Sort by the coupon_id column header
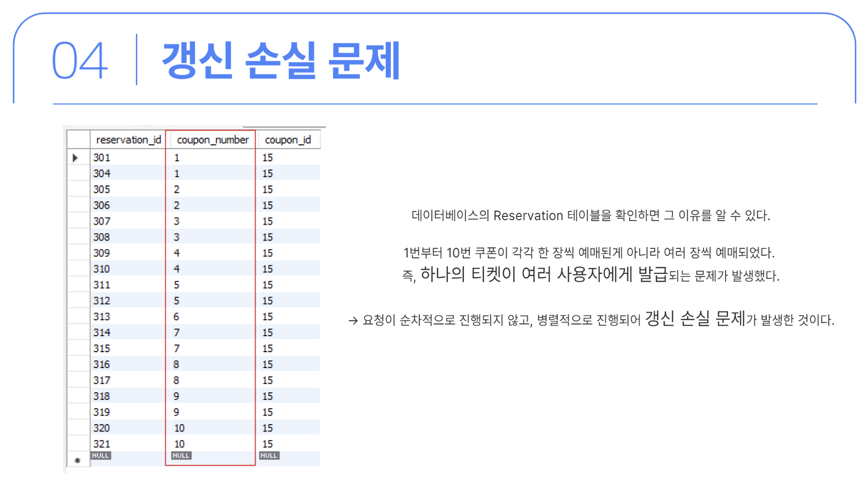The image size is (868, 487). (288, 140)
